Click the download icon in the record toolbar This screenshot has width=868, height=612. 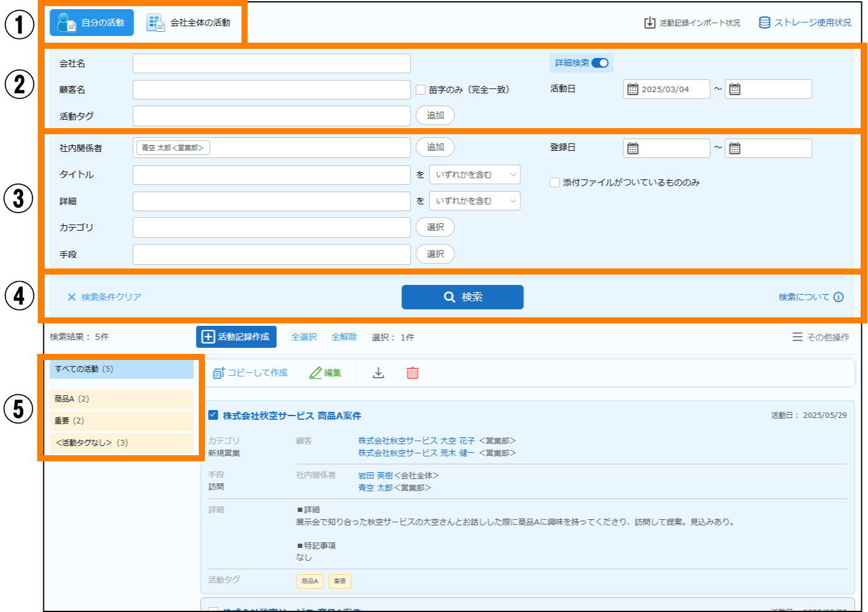[x=378, y=373]
